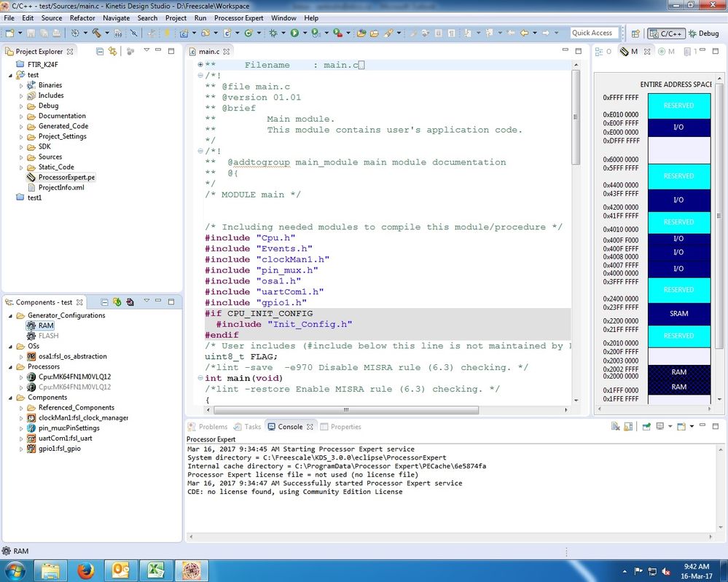Image resolution: width=728 pixels, height=582 pixels.
Task: Click RESERVED block at 0xFFFF FFFF
Action: point(678,106)
